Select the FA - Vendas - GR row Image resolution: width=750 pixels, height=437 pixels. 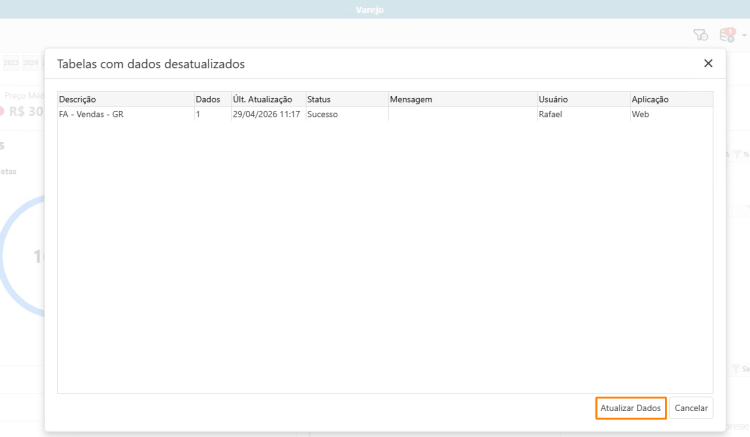[385, 114]
